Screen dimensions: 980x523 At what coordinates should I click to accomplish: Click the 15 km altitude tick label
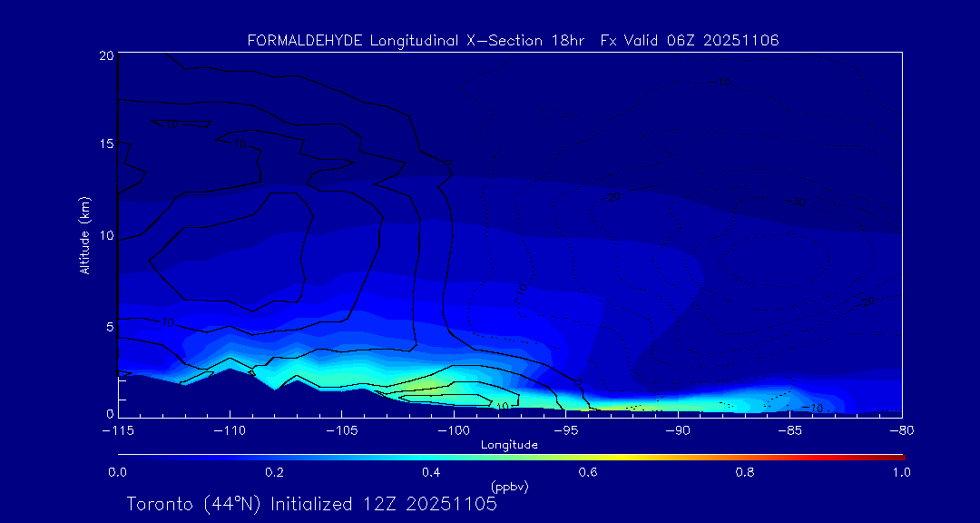coord(104,144)
